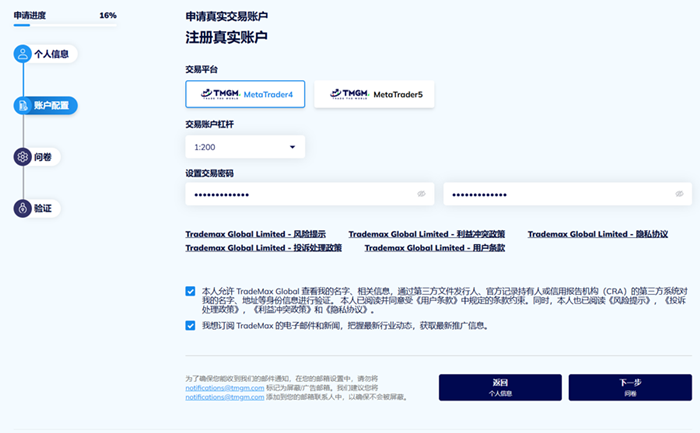The height and width of the screenshot is (433, 700).
Task: Open Trademax Global Limited - 投诉处理政策 link
Action: [x=263, y=248]
